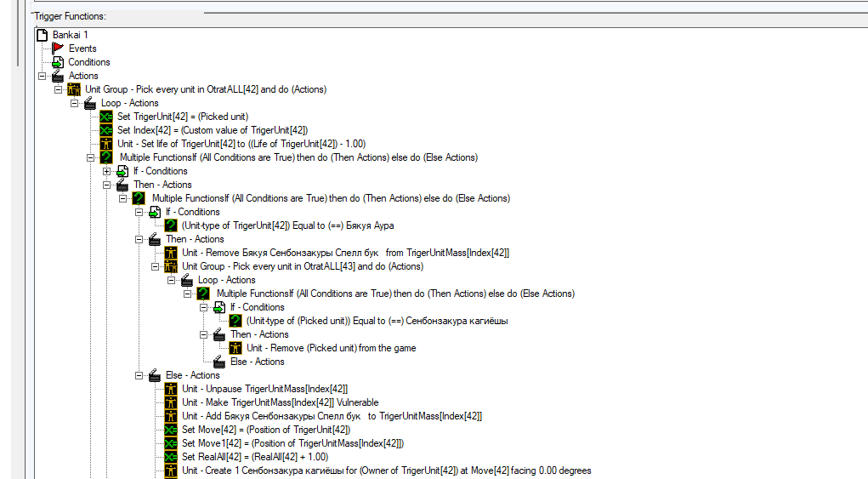This screenshot has width=868, height=479.
Task: Click unit icon of Remove (Picked unit) action
Action: click(x=235, y=348)
